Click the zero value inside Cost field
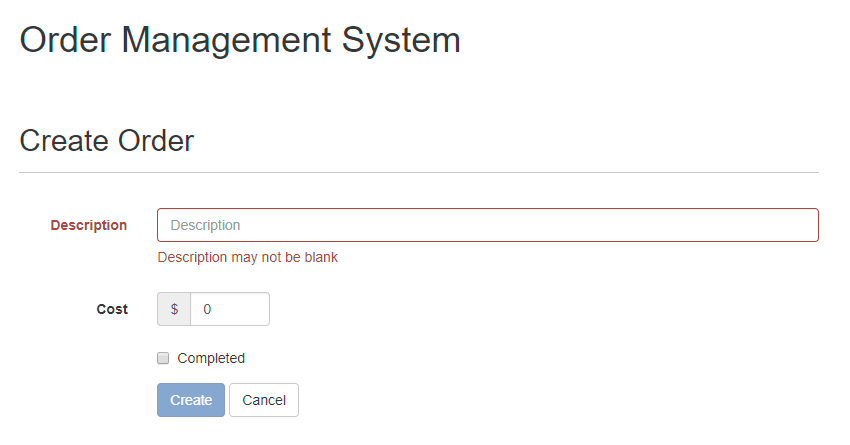 point(208,309)
